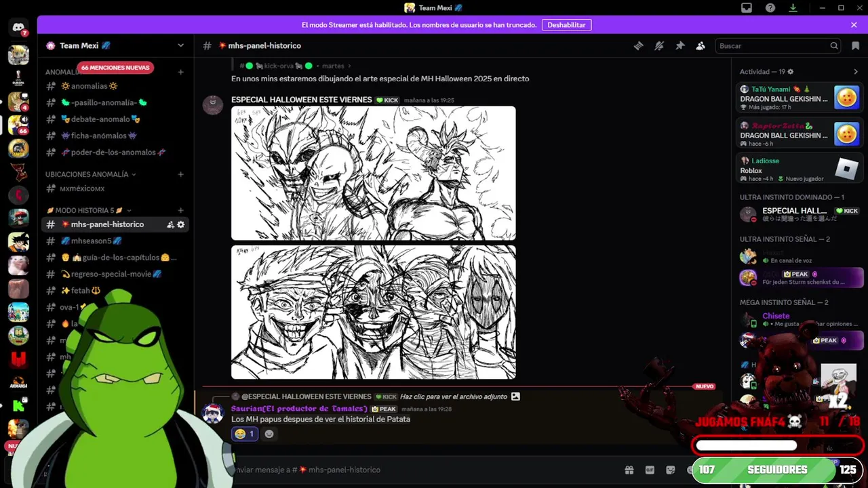Click the kick-orva reply reference

(279, 66)
